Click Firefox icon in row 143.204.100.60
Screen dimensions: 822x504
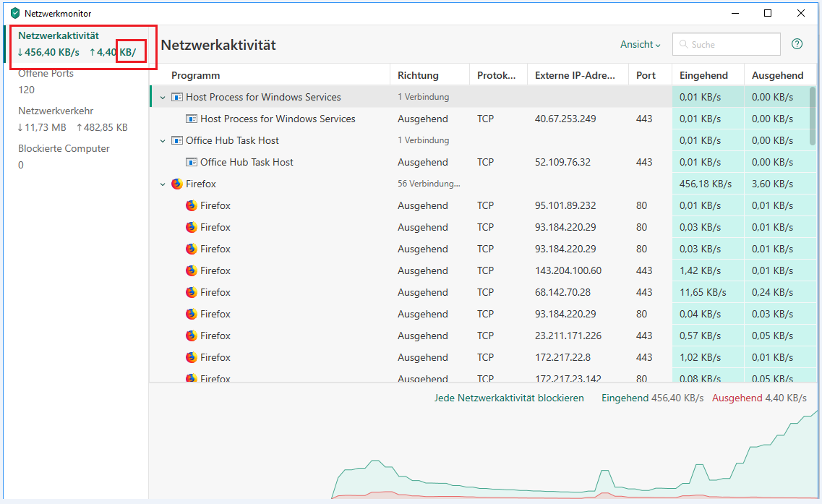point(192,270)
